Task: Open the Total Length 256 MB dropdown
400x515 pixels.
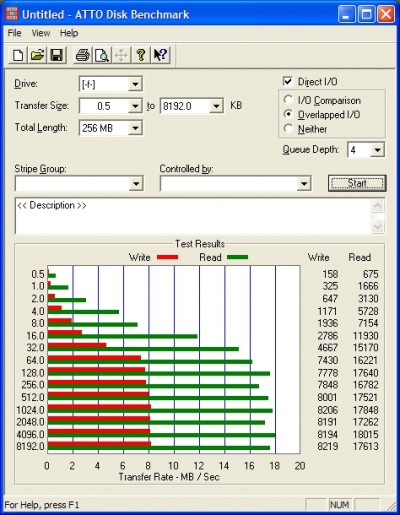Action: click(135, 128)
